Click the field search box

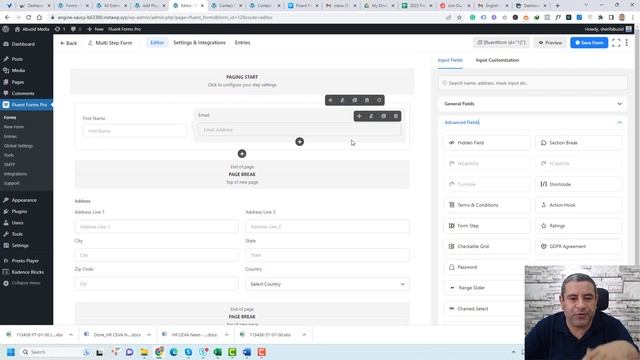[533, 83]
